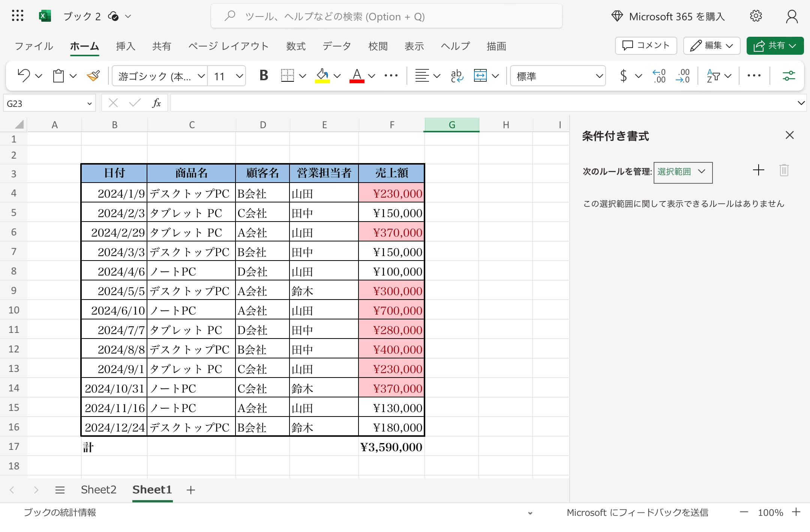Image resolution: width=810 pixels, height=532 pixels.
Task: Open settings gear icon
Action: (x=756, y=16)
